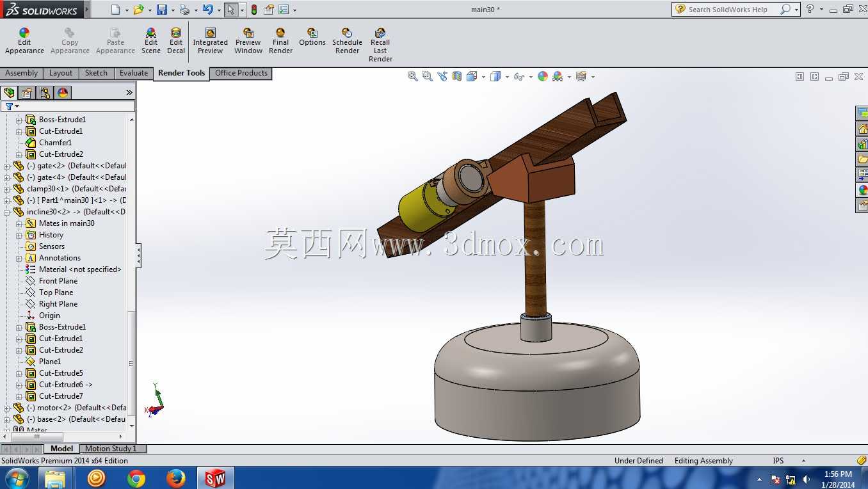Launch Google Chrome from the taskbar
Viewport: 868px width, 489px height.
136,478
